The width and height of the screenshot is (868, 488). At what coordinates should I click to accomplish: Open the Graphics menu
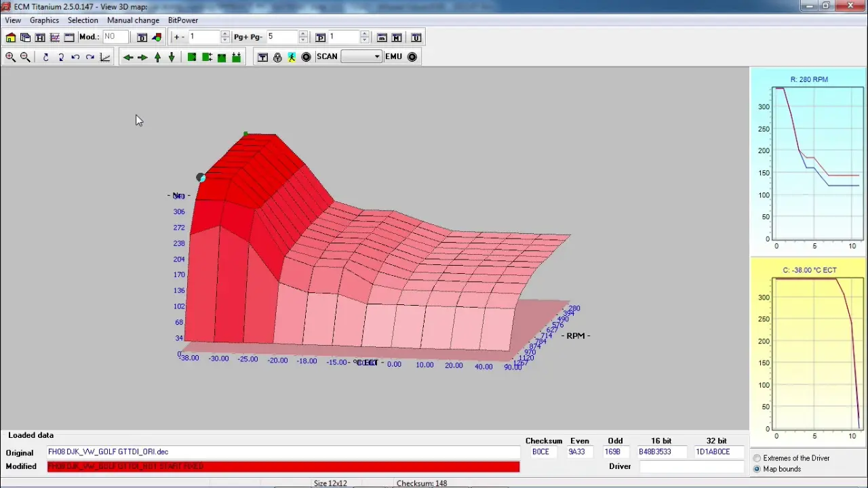pyautogui.click(x=44, y=20)
